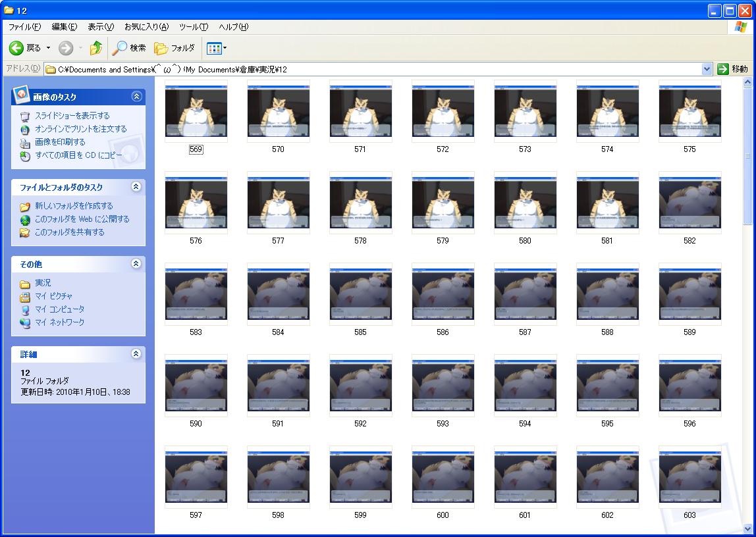
Task: Toggle the Folders pane button
Action: [175, 47]
